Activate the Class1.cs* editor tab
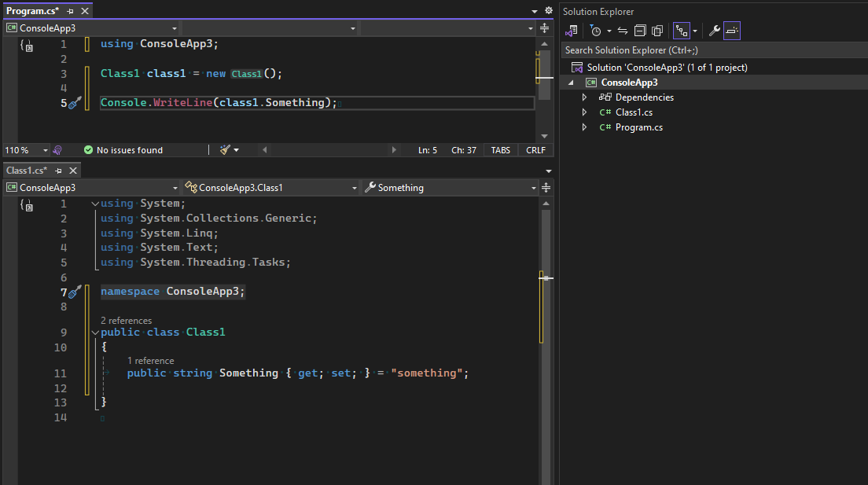 pos(27,171)
